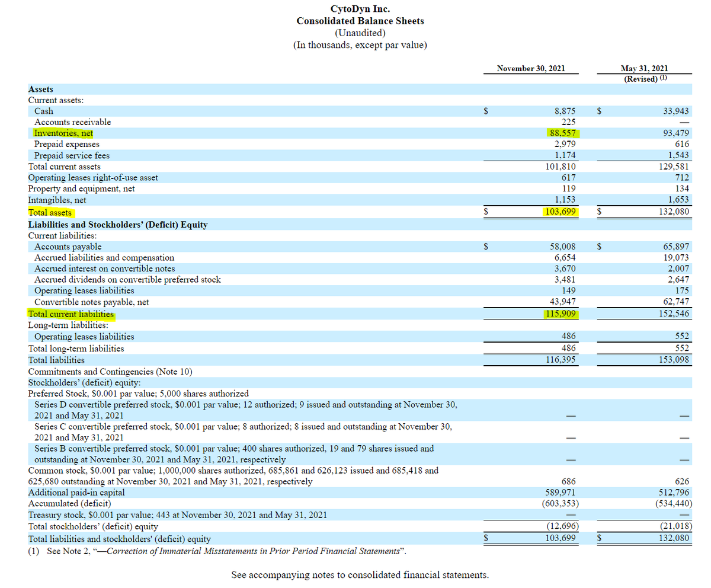Click the highlighted 'Total assets' label
This screenshot has height=588, width=711.
[x=50, y=212]
